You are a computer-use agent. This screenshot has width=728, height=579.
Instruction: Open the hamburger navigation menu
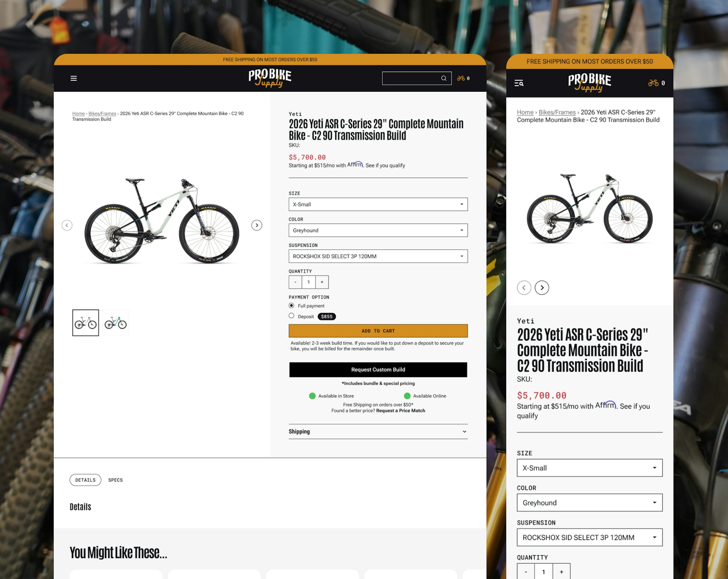tap(74, 78)
